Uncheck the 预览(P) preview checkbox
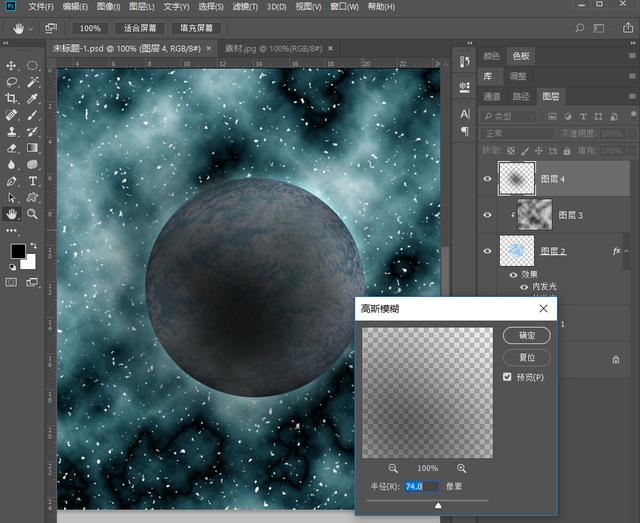 [x=508, y=377]
